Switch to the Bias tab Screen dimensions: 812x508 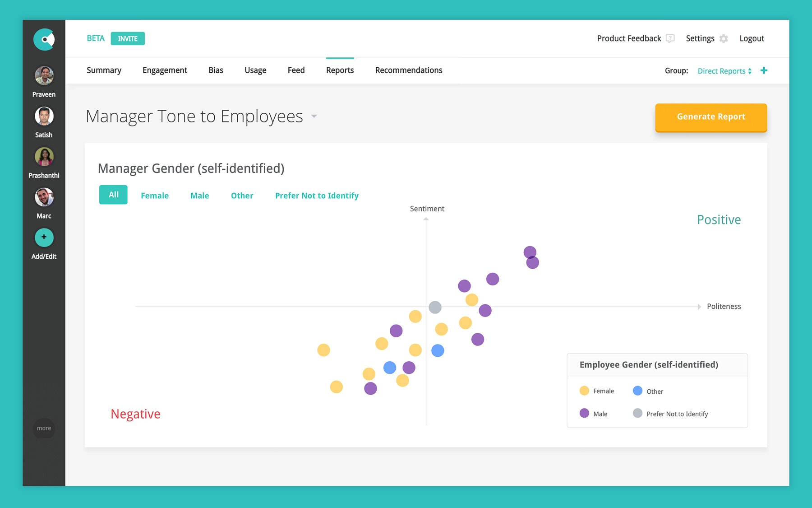(216, 70)
